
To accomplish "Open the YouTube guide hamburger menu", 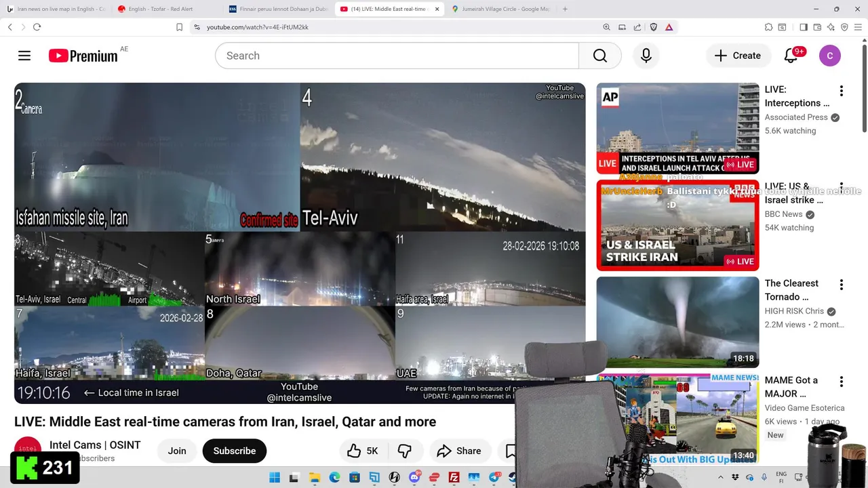I will click(x=24, y=56).
